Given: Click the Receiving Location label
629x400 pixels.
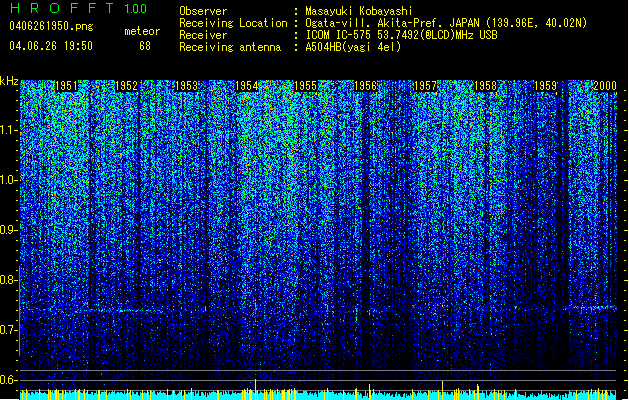Looking at the screenshot, I should point(233,23).
